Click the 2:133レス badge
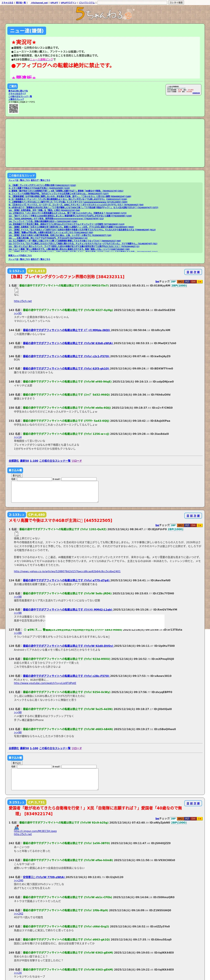 (17, 514)
